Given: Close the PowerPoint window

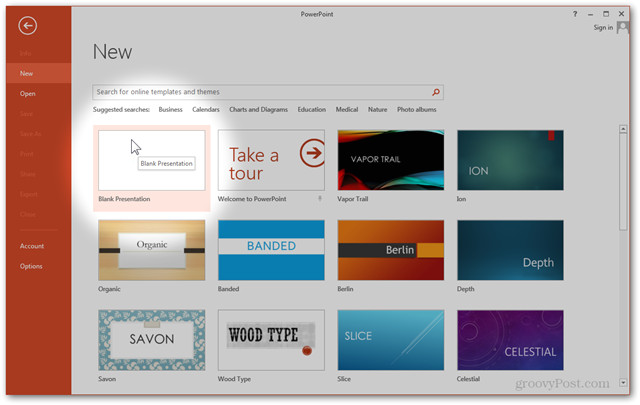Looking at the screenshot, I should tap(621, 14).
